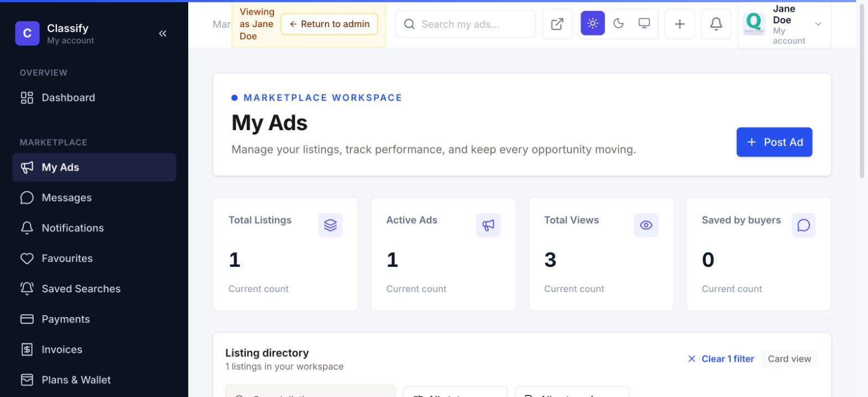Click the Listing directory heading
868x397 pixels.
(x=267, y=353)
